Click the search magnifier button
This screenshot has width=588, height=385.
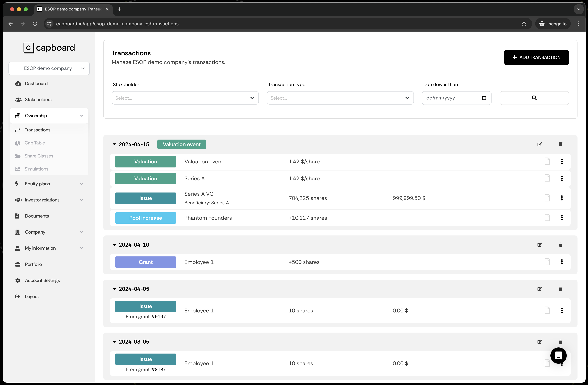coord(534,98)
